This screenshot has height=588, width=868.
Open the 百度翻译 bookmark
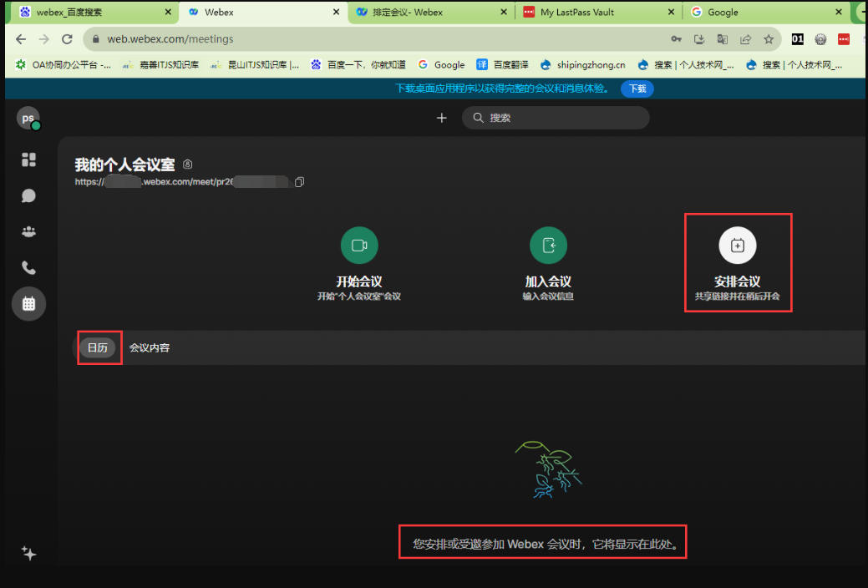tap(502, 65)
